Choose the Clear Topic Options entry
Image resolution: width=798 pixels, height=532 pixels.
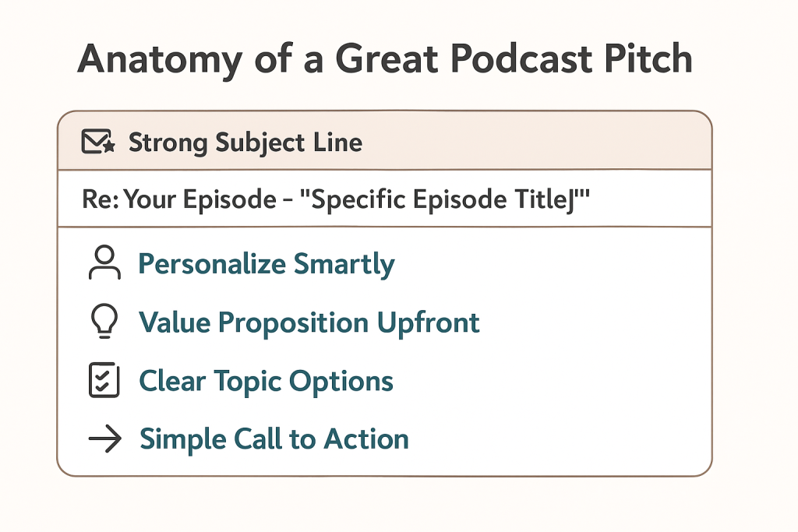pos(267,382)
